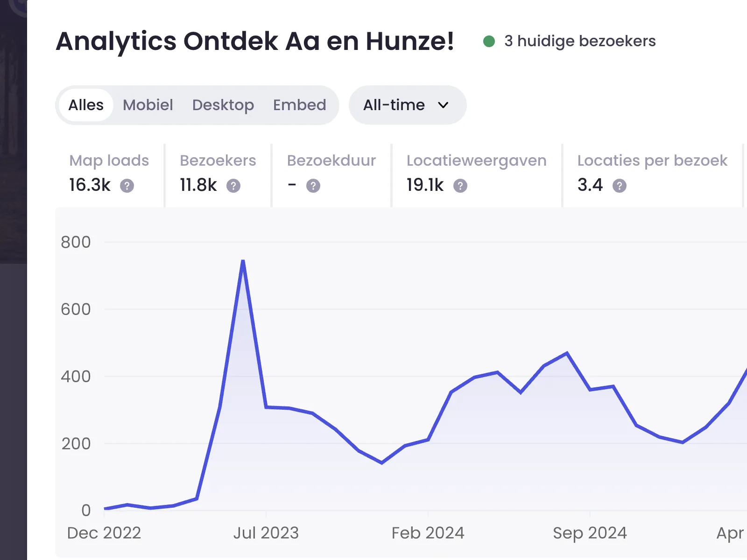Screen dimensions: 747x560
Task: Click the Locaties per bezoek help icon
Action: tap(620, 186)
